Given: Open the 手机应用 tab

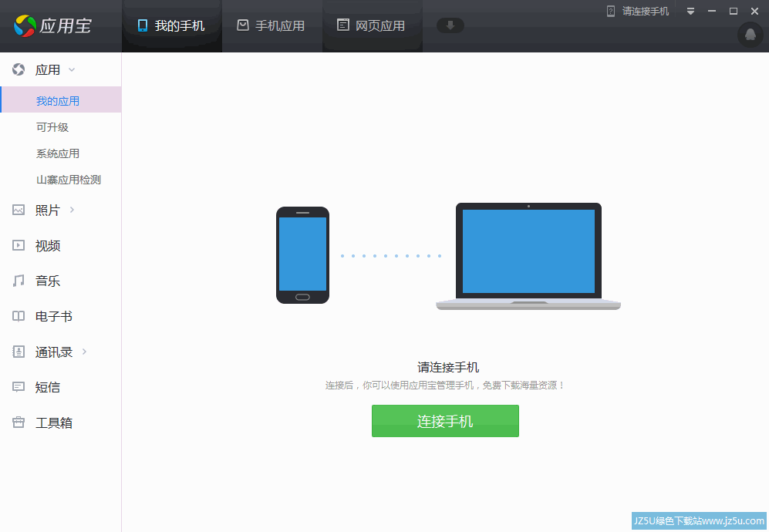Looking at the screenshot, I should (x=272, y=26).
